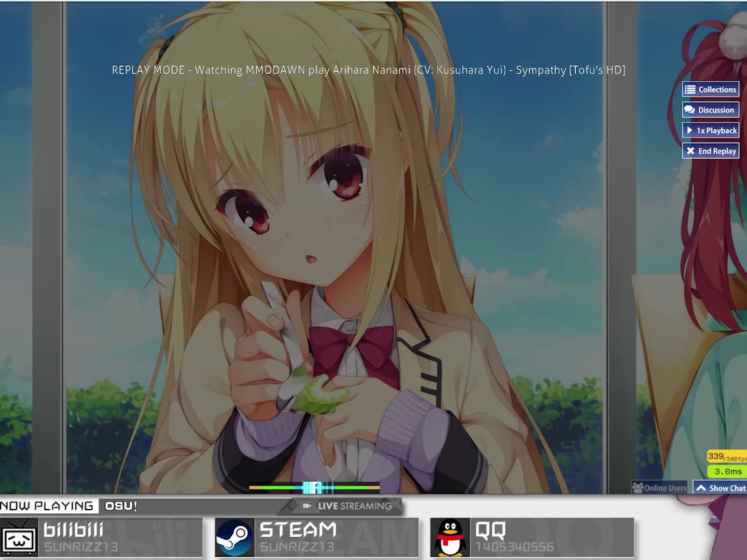
Task: Open the beatmap Discussion button
Action: 711,110
